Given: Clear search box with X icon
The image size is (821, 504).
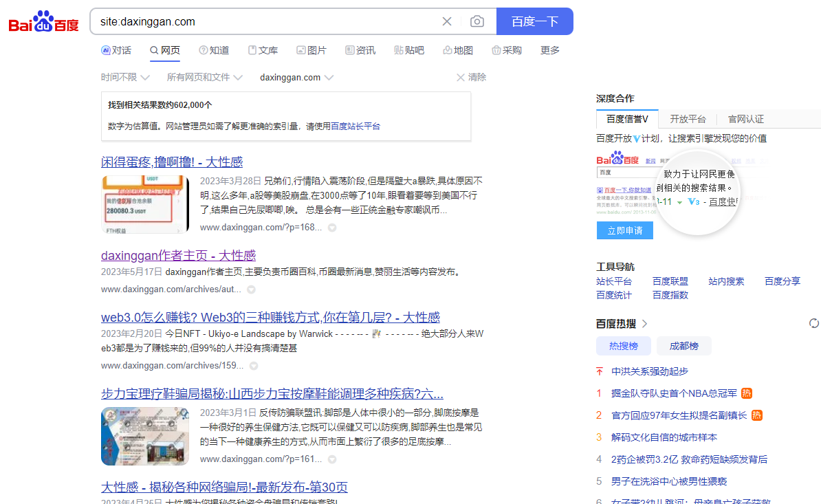Looking at the screenshot, I should (447, 21).
